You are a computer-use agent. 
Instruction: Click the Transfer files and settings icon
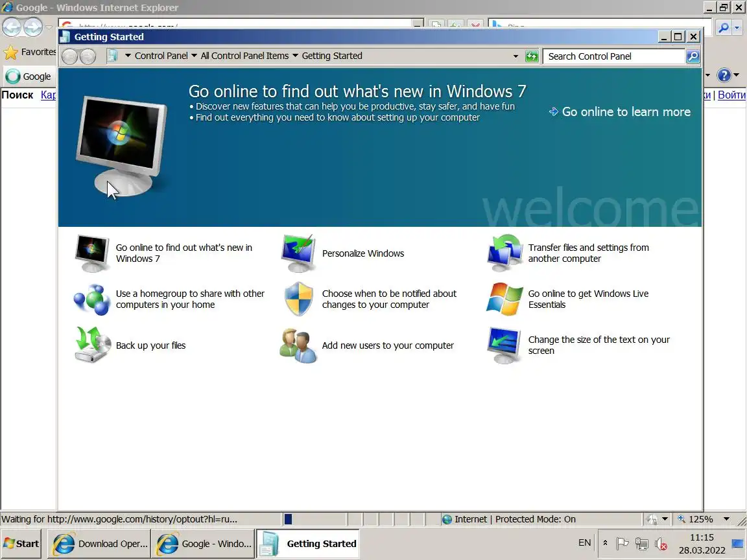pyautogui.click(x=504, y=253)
